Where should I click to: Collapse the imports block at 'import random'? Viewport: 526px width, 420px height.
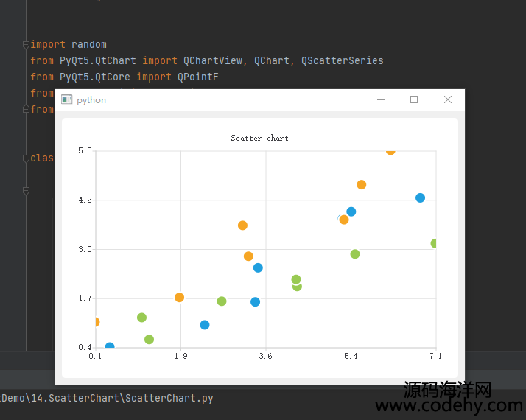[27, 44]
